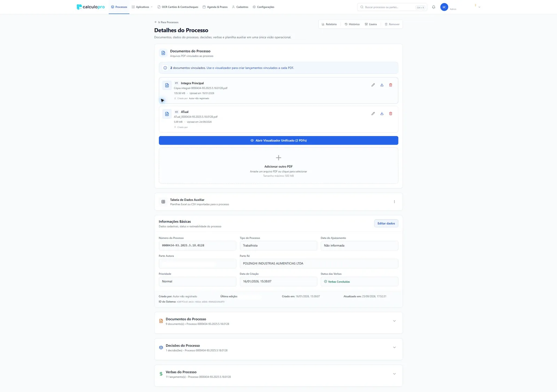Click the Remover button
The height and width of the screenshot is (392, 557).
point(392,24)
